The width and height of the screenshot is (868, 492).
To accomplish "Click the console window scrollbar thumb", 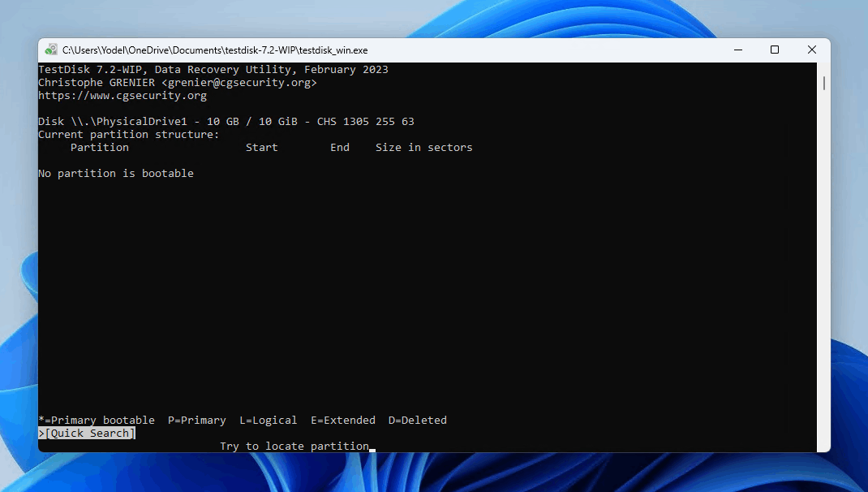I will tap(824, 83).
